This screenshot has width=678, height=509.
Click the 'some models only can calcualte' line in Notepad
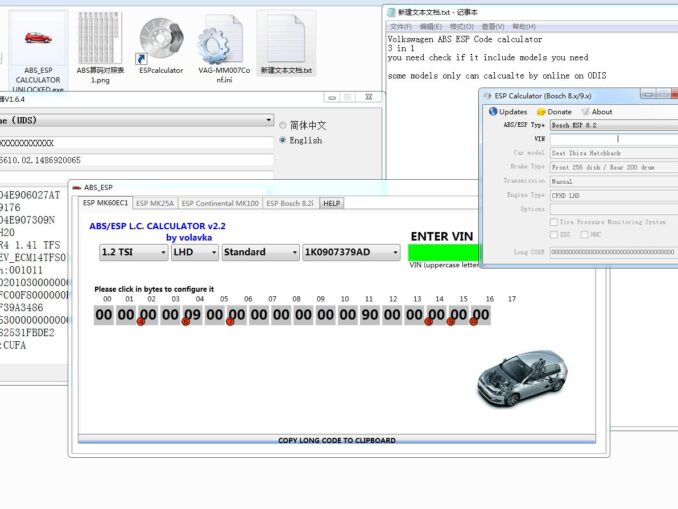[x=497, y=76]
